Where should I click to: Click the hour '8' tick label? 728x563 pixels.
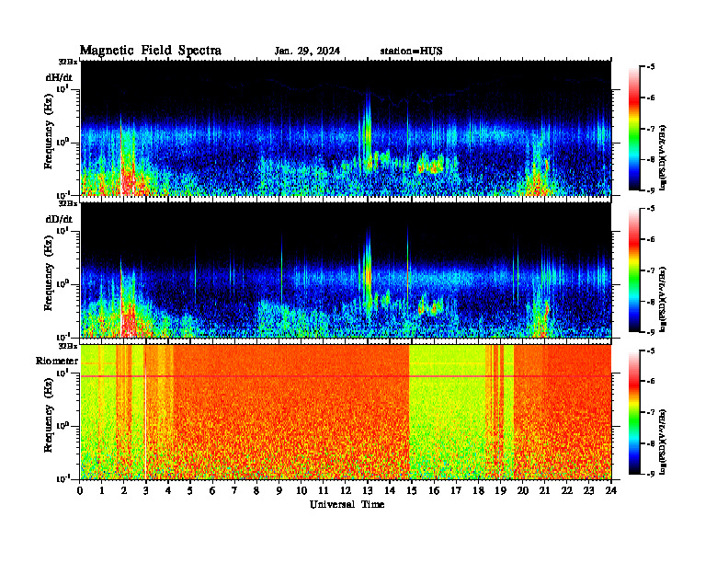[x=256, y=490]
